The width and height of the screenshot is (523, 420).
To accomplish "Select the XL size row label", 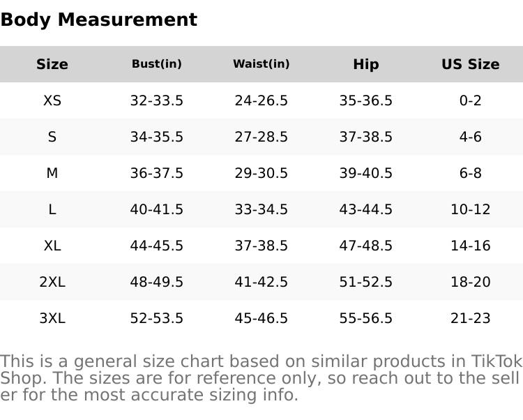I will [x=52, y=246].
